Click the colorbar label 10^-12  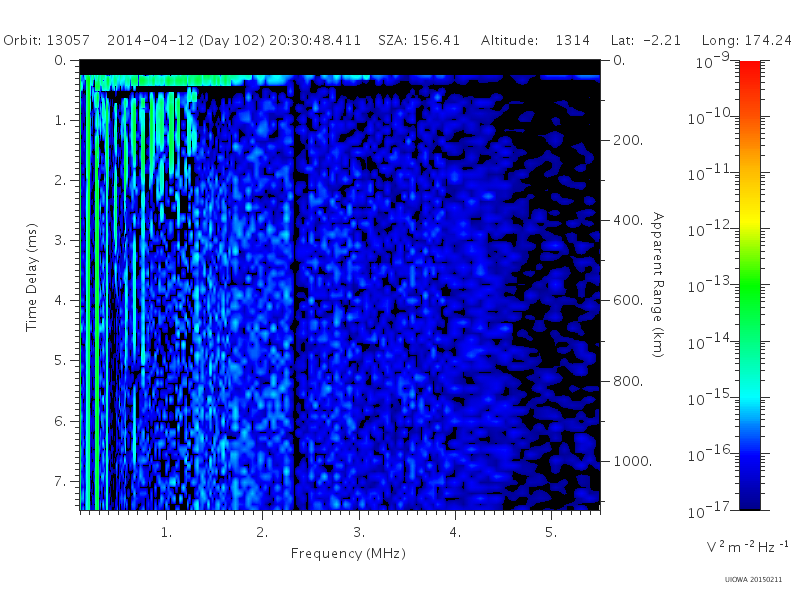pyautogui.click(x=711, y=230)
